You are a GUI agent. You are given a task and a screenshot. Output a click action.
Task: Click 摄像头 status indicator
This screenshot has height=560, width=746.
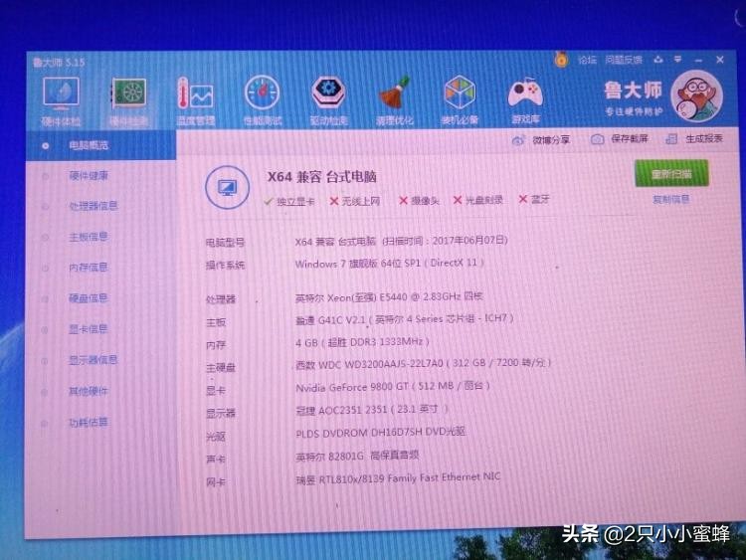coord(419,200)
